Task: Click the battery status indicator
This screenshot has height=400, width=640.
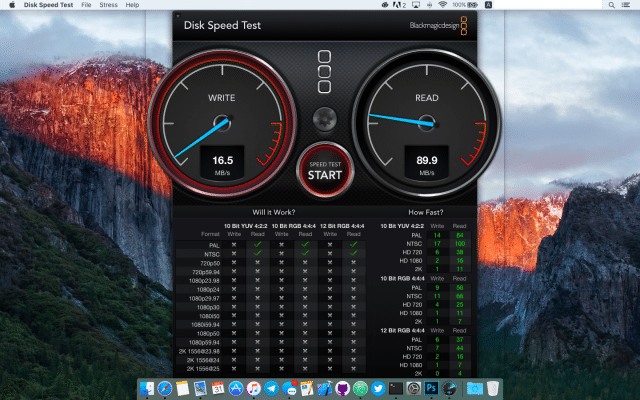Action: (x=465, y=5)
